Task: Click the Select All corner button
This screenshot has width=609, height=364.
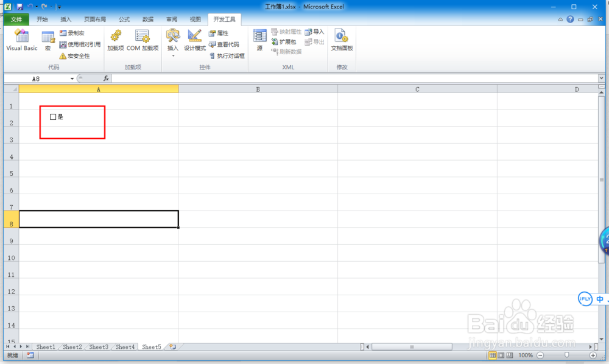Action: tap(11, 89)
